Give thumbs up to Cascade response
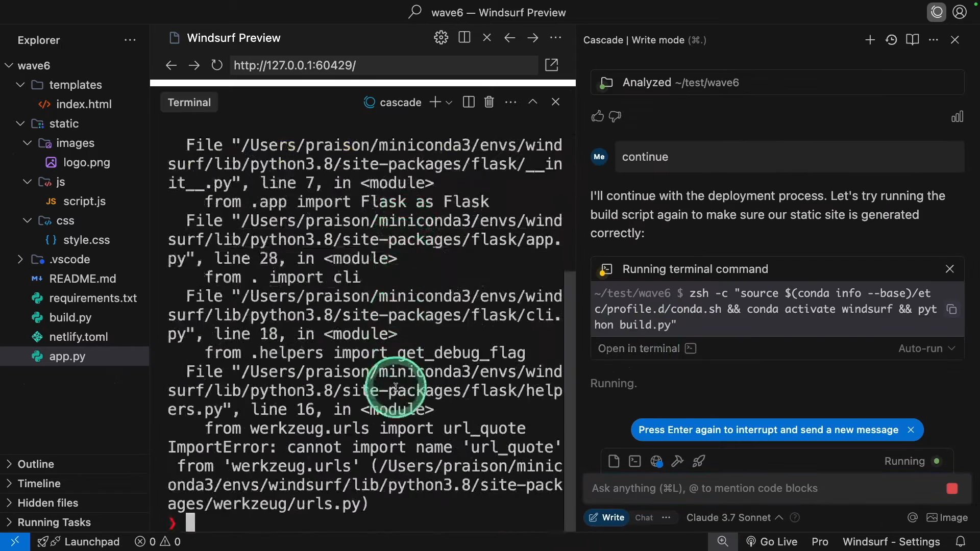 point(597,116)
